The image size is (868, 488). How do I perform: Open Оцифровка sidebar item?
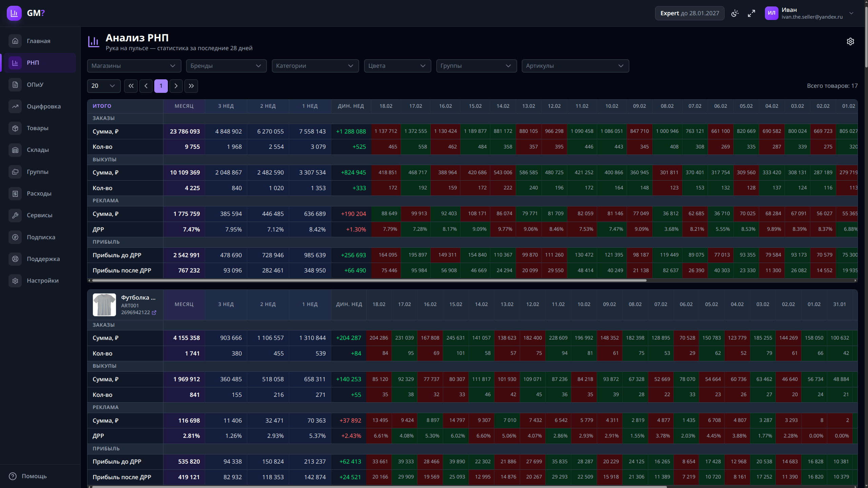coord(43,106)
